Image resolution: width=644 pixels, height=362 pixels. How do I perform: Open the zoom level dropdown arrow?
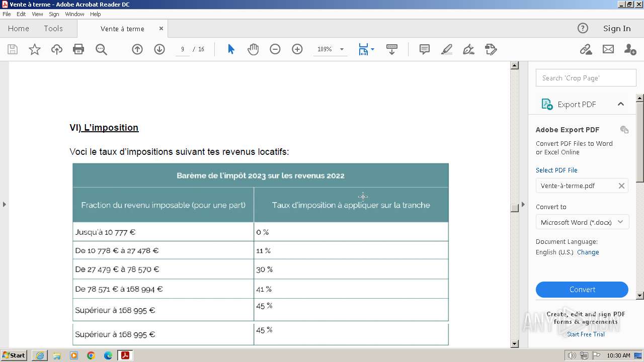tap(342, 49)
